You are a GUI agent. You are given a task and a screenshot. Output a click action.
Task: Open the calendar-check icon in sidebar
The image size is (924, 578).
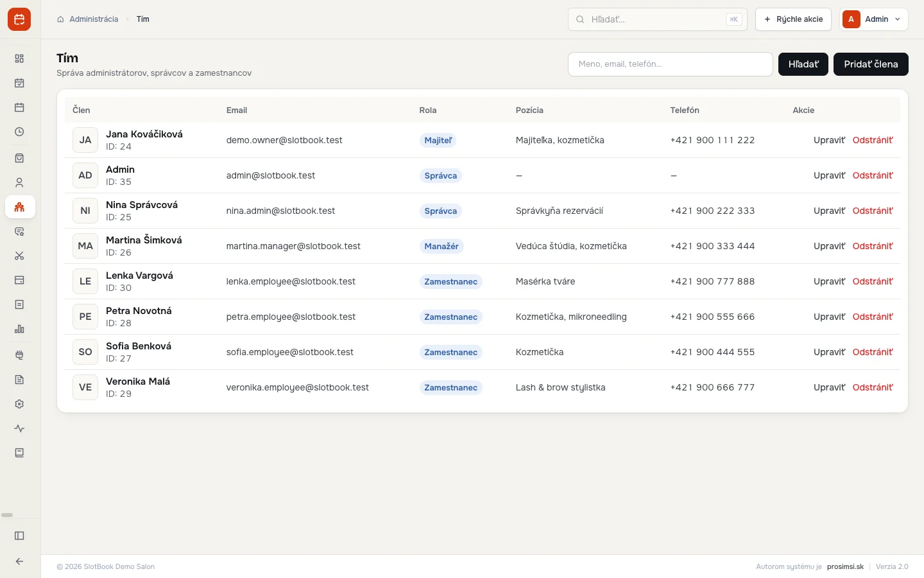[19, 83]
